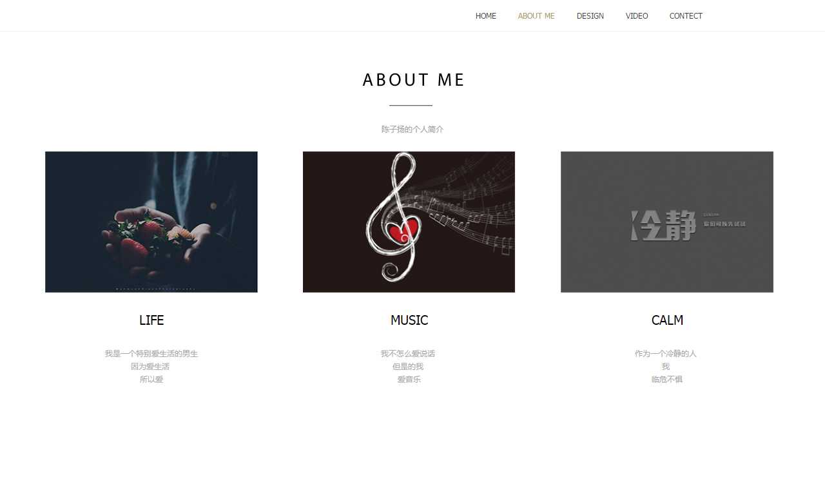Click the treble clef MUSIC image
The height and width of the screenshot is (504, 825).
tap(409, 222)
